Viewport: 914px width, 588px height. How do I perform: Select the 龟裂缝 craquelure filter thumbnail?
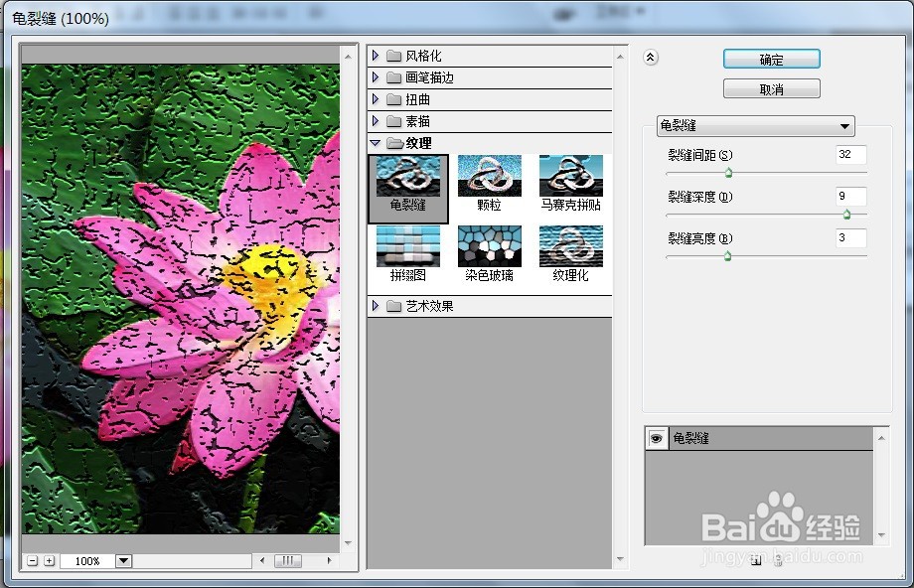pos(408,189)
